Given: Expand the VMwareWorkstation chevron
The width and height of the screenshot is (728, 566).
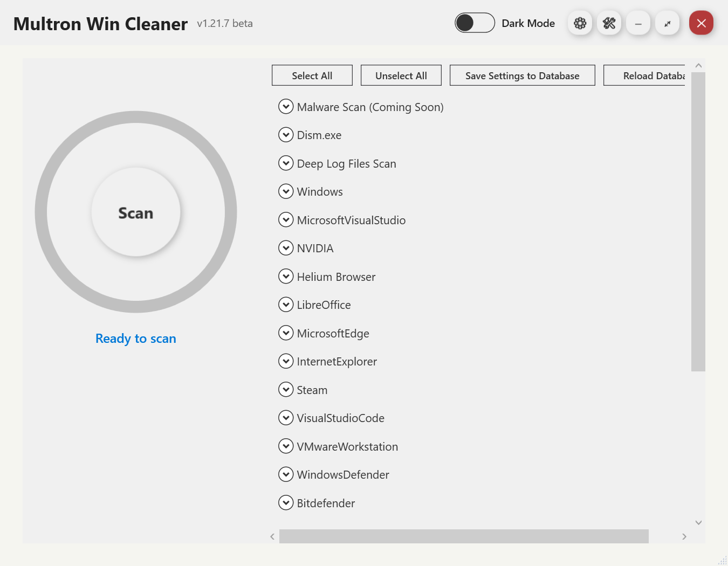Looking at the screenshot, I should 286,446.
